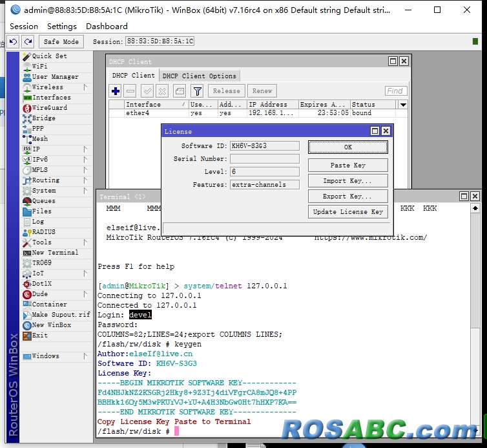Image resolution: width=487 pixels, height=448 pixels.
Task: Click the Release button
Action: tap(227, 91)
